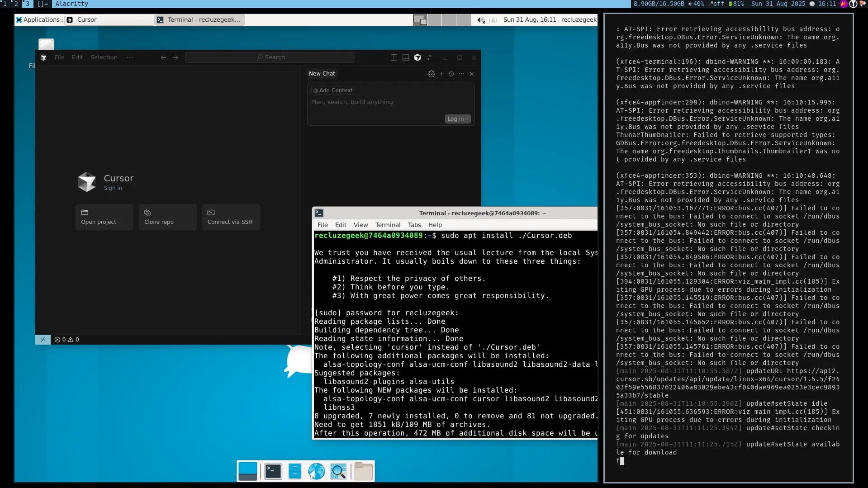
Task: Switch to the Tabs menu in Terminal
Action: pyautogui.click(x=414, y=225)
